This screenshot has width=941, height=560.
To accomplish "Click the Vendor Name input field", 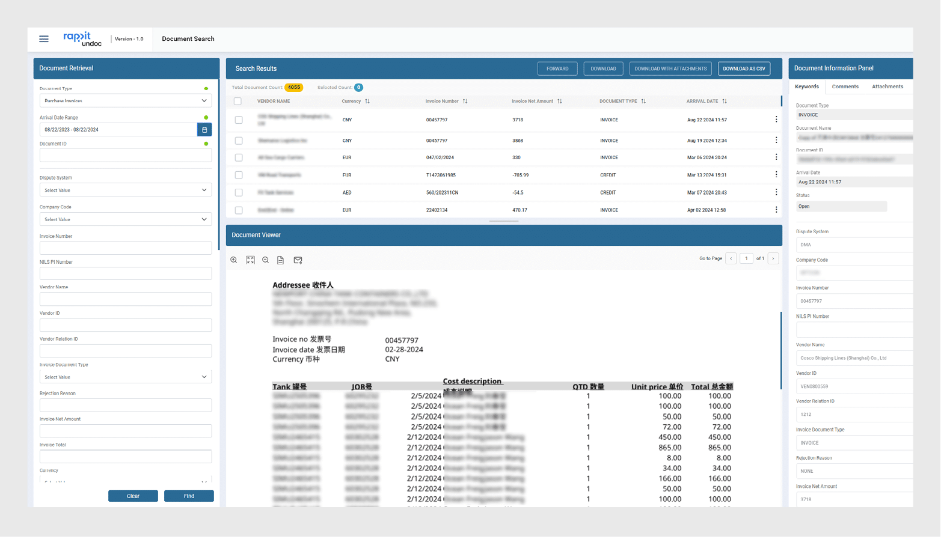I will click(x=126, y=299).
